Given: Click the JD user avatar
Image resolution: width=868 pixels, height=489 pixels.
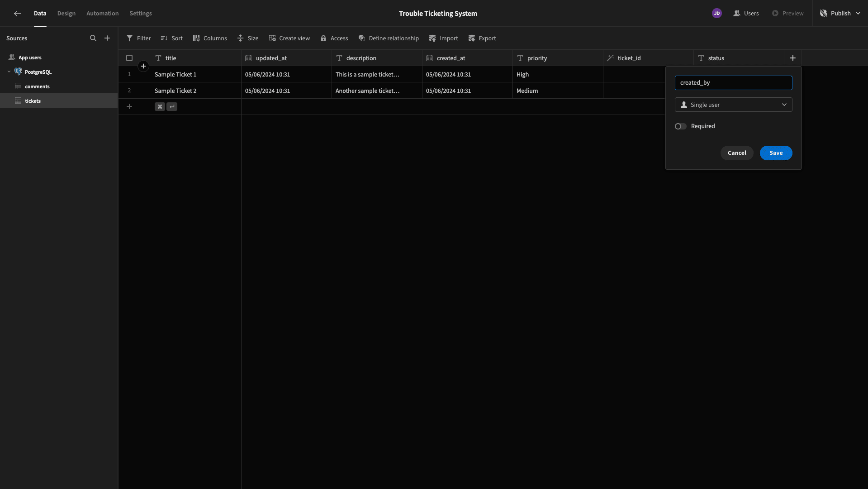Looking at the screenshot, I should coord(717,14).
